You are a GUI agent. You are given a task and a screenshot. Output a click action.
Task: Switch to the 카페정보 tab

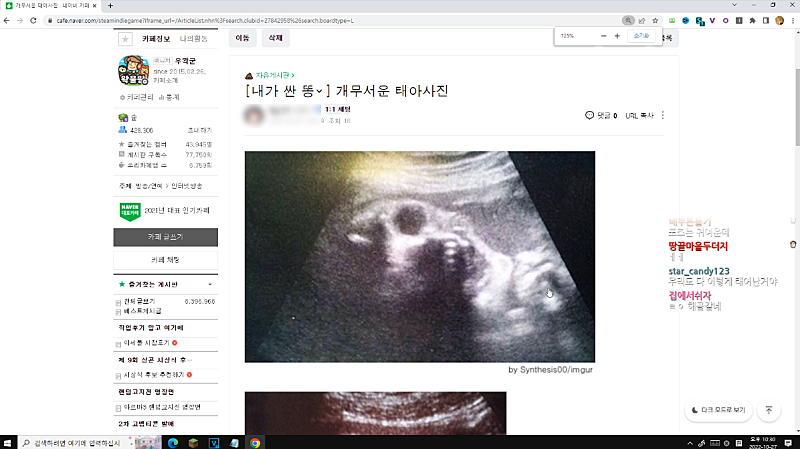[x=156, y=39]
